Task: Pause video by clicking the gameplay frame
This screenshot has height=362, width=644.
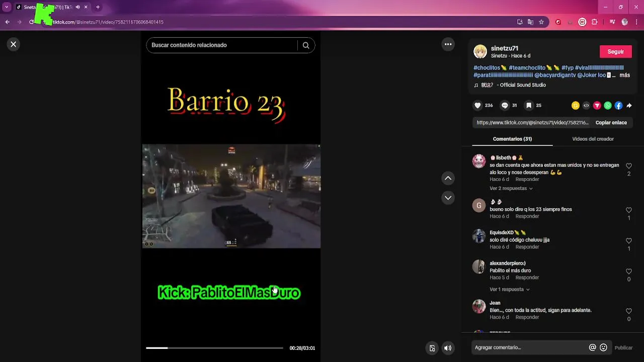Action: click(231, 196)
